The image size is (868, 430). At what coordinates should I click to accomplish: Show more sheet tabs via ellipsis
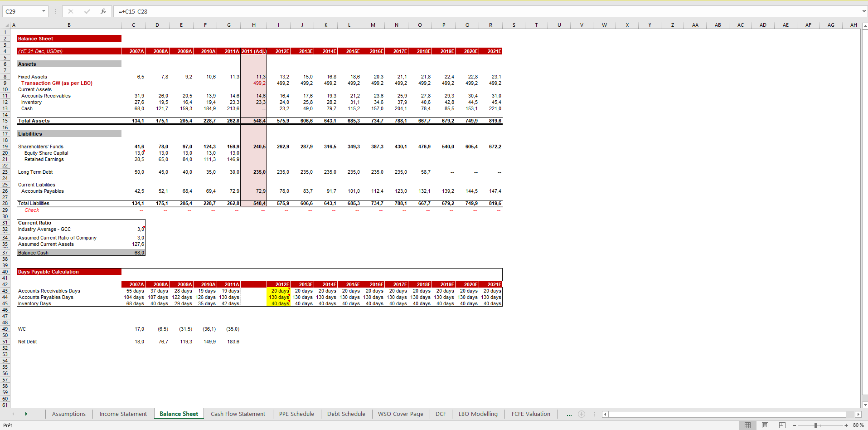(x=569, y=414)
